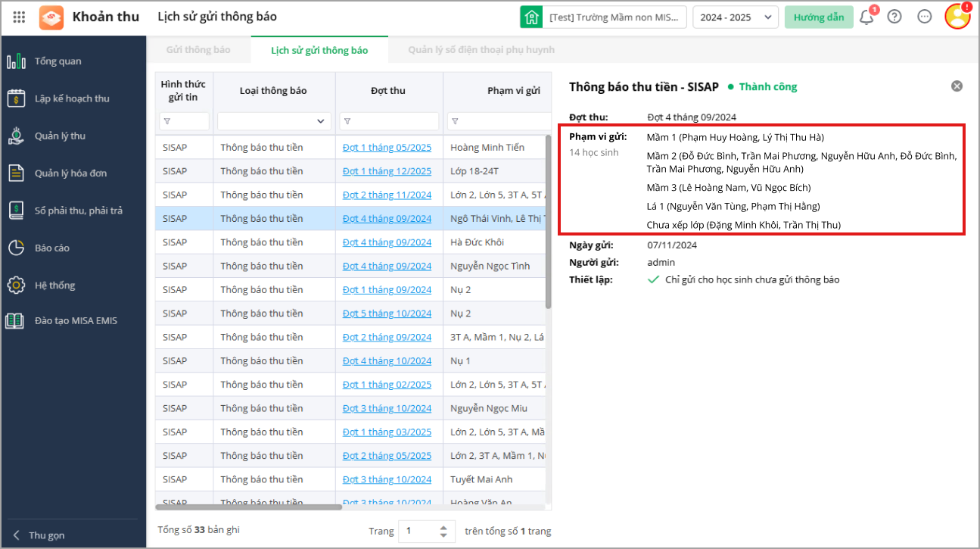This screenshot has height=549, width=980.
Task: Select the row with Nụ 1
Action: tap(350, 361)
